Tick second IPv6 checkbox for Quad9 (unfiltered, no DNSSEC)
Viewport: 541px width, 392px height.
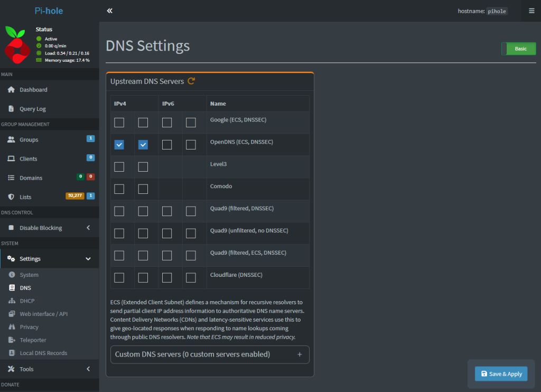click(x=191, y=234)
